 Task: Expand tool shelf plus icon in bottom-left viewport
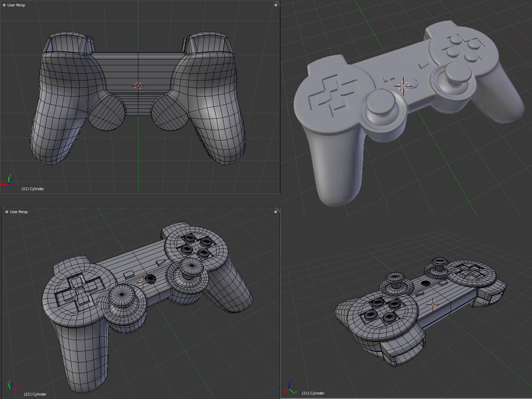[x=6, y=212]
